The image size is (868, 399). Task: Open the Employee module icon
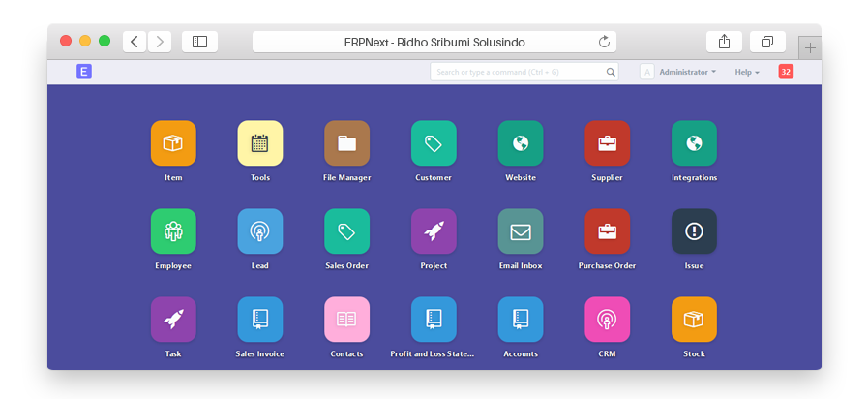(173, 231)
